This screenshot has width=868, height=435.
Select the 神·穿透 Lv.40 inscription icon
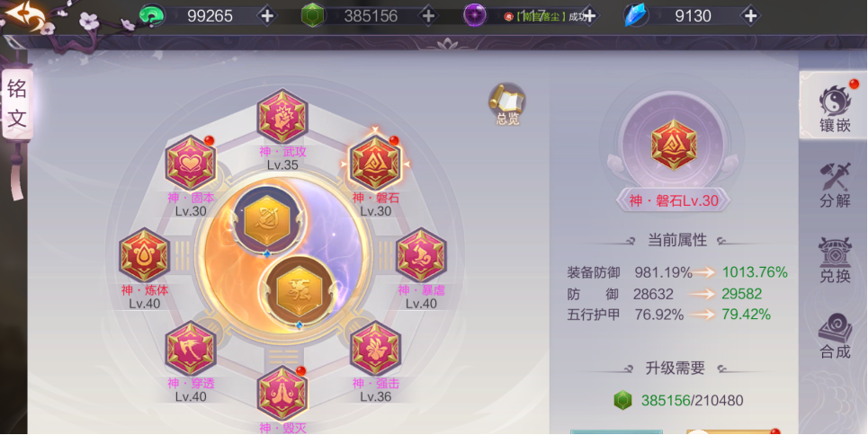tap(191, 348)
